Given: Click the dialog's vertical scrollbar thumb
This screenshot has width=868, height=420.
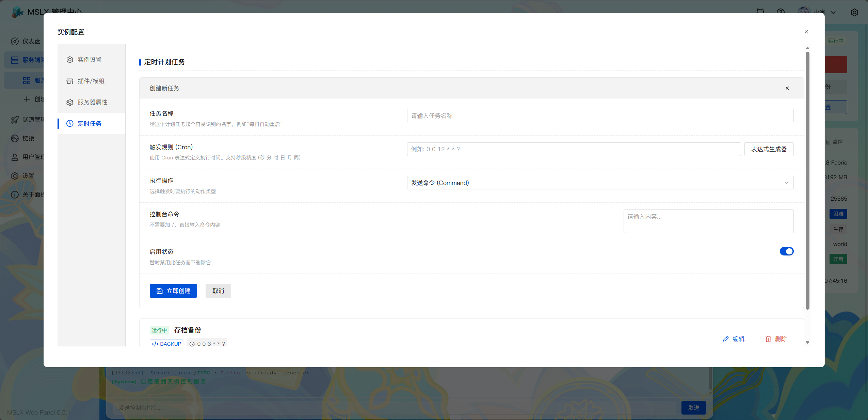Looking at the screenshot, I should pos(807,181).
